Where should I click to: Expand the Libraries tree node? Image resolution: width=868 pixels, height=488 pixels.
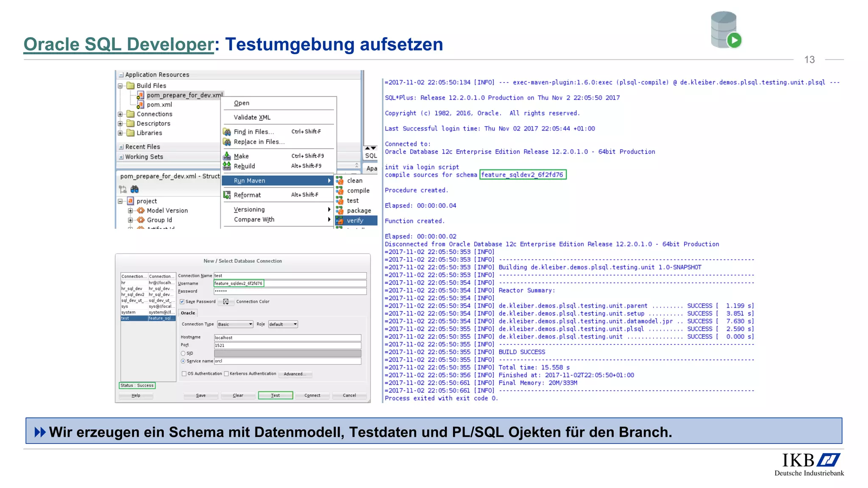click(120, 133)
